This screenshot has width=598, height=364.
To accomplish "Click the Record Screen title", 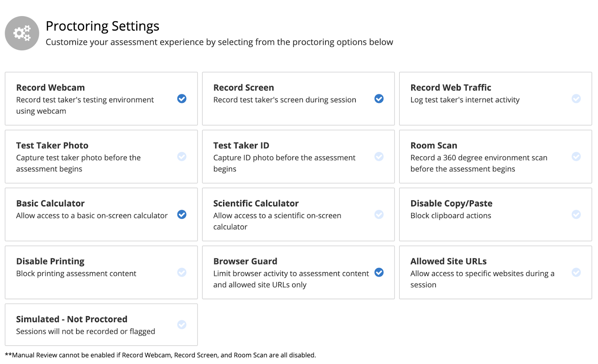I will [x=244, y=88].
